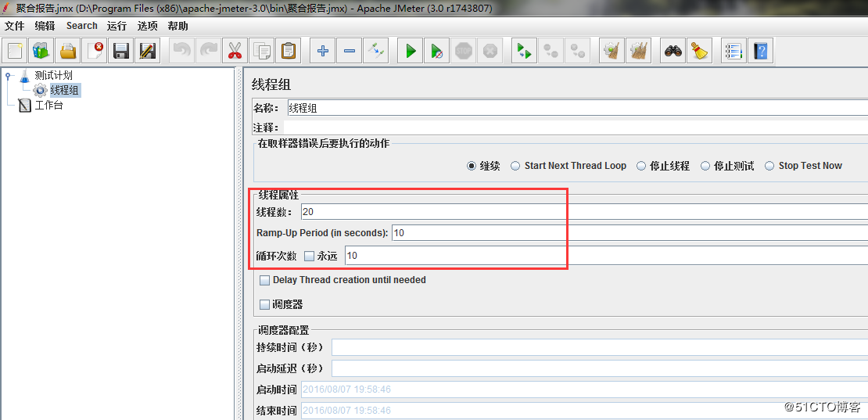This screenshot has width=868, height=420.
Task: Open the 运行 menu
Action: [117, 26]
